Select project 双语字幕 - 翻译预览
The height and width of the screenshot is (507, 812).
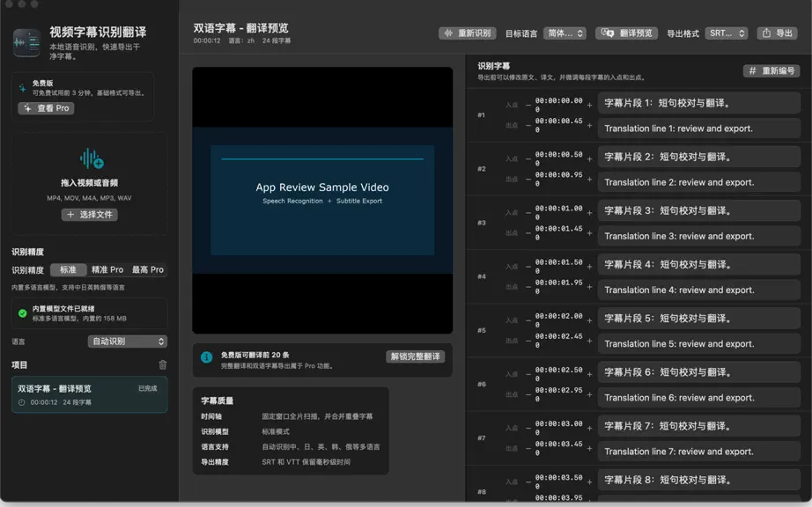click(90, 394)
